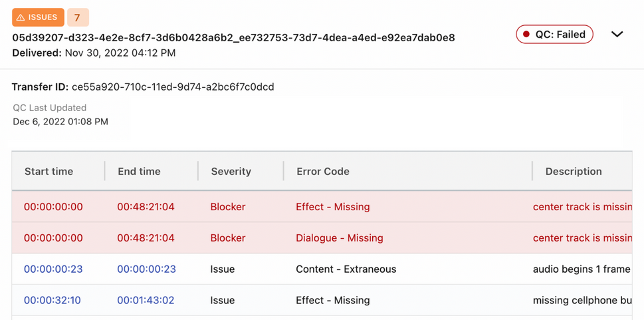Click the QC: Failed status pill
644x320 pixels.
[554, 34]
